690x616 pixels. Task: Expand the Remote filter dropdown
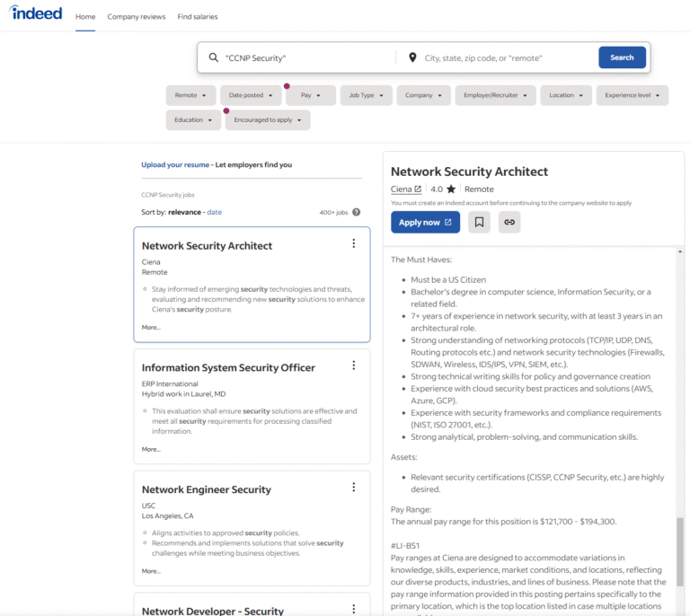point(190,95)
